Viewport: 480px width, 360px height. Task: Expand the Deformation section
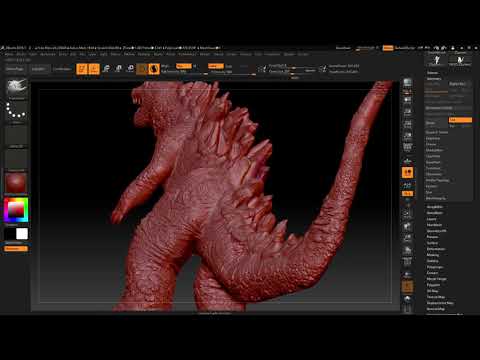tap(436, 249)
